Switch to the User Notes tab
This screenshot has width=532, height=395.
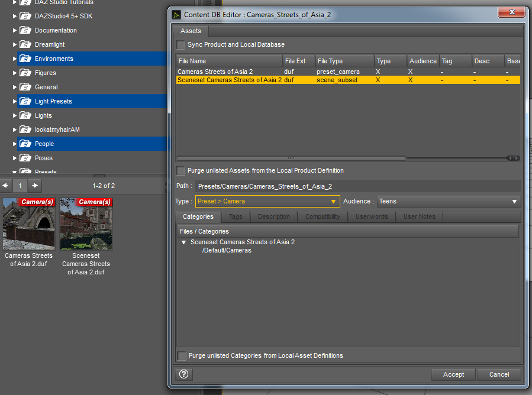420,216
